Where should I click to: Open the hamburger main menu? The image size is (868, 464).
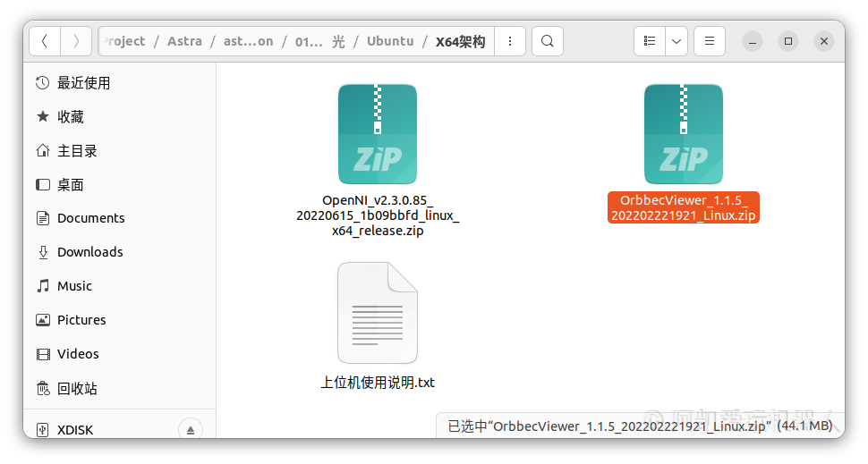tap(709, 41)
